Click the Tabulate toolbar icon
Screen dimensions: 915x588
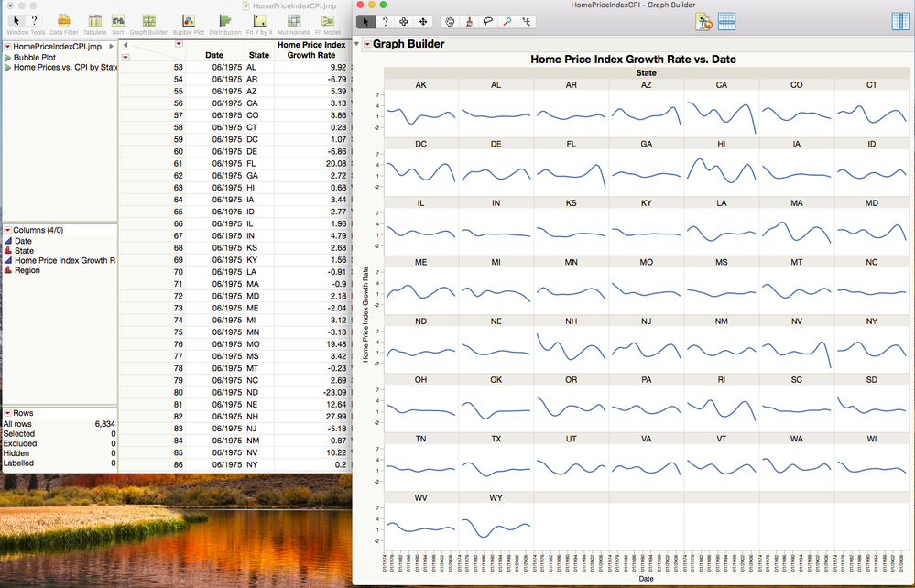pos(94,20)
